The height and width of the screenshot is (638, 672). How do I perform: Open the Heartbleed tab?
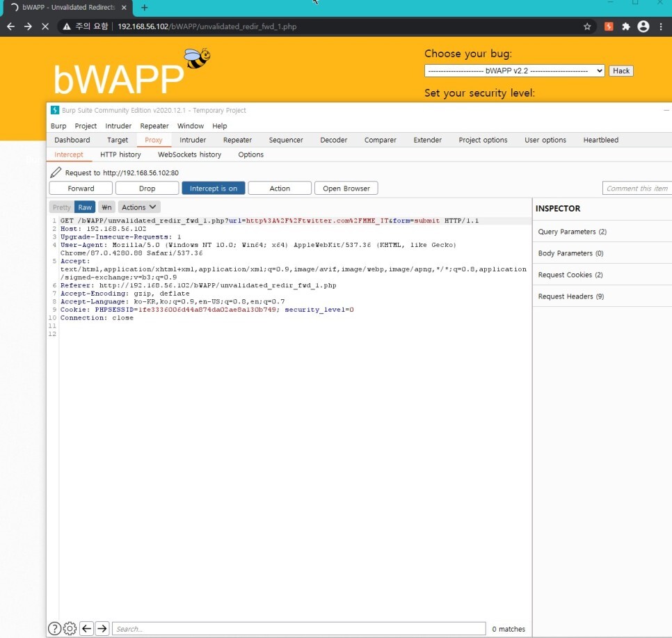[x=600, y=140]
